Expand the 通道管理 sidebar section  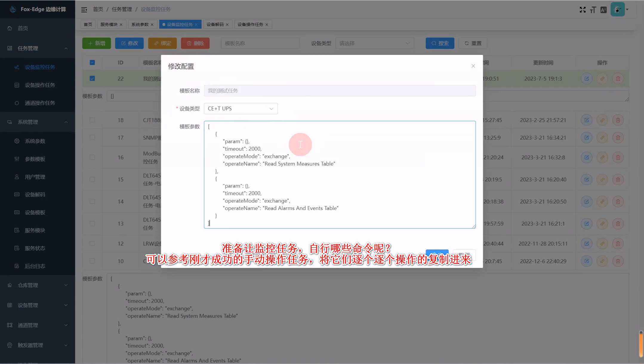click(37, 325)
